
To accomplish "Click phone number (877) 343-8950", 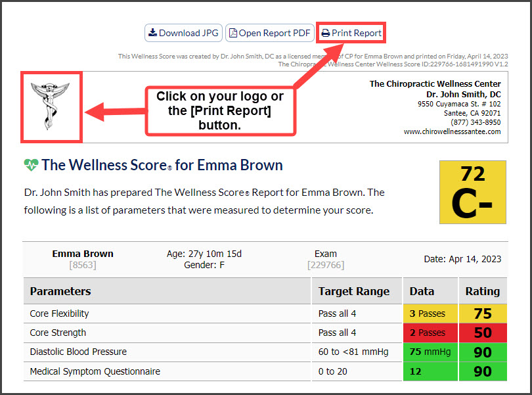I will pos(476,122).
